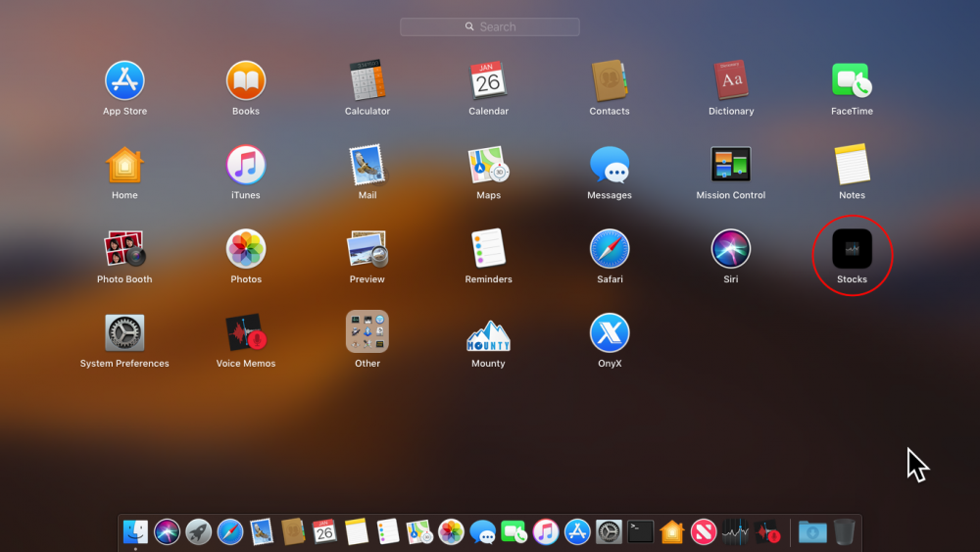Screen dimensions: 980x552
Task: Open Calendar from the Dock
Action: pos(324,532)
